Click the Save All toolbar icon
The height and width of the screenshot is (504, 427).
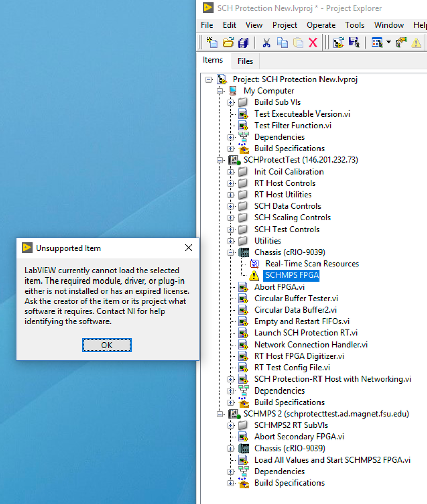(x=243, y=42)
